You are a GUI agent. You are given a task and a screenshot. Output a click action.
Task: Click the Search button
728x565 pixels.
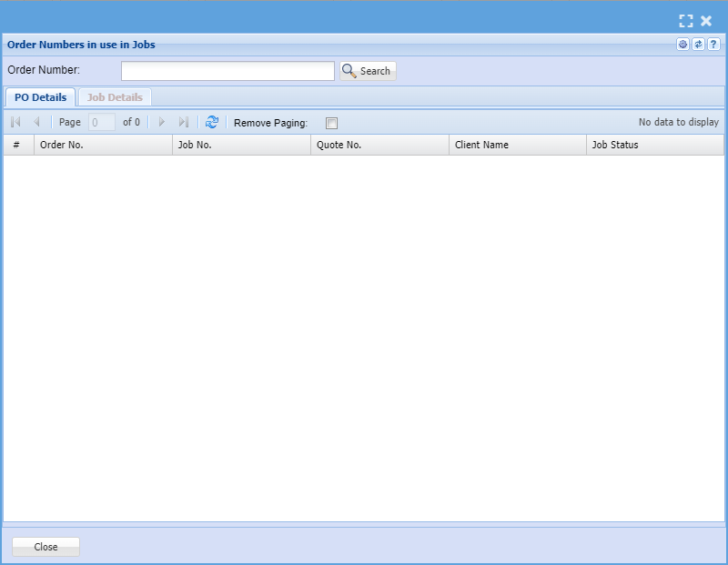(x=368, y=71)
